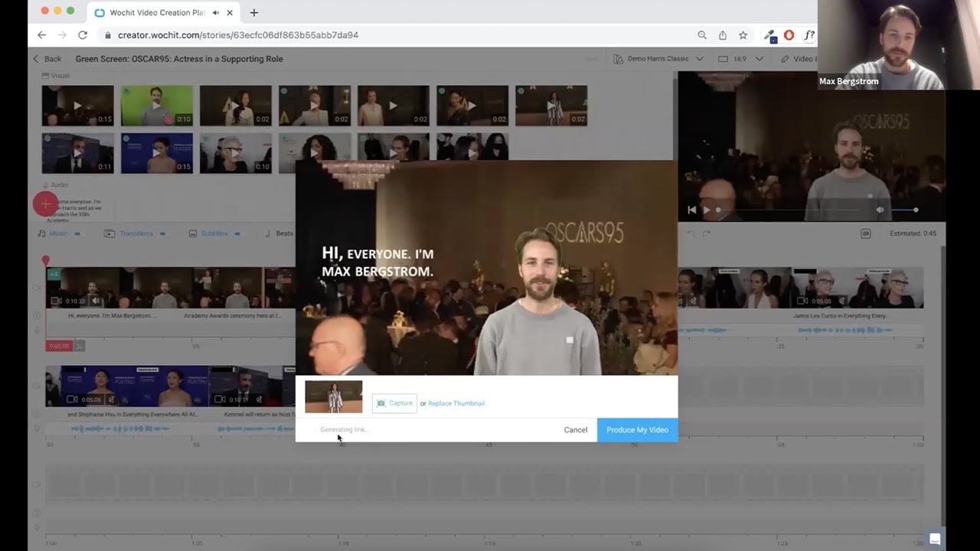
Task: Reload the page in Chrome
Action: tap(83, 35)
